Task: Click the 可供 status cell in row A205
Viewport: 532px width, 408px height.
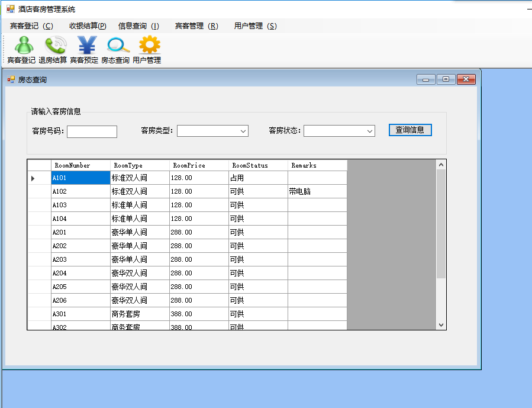Action: (x=258, y=287)
